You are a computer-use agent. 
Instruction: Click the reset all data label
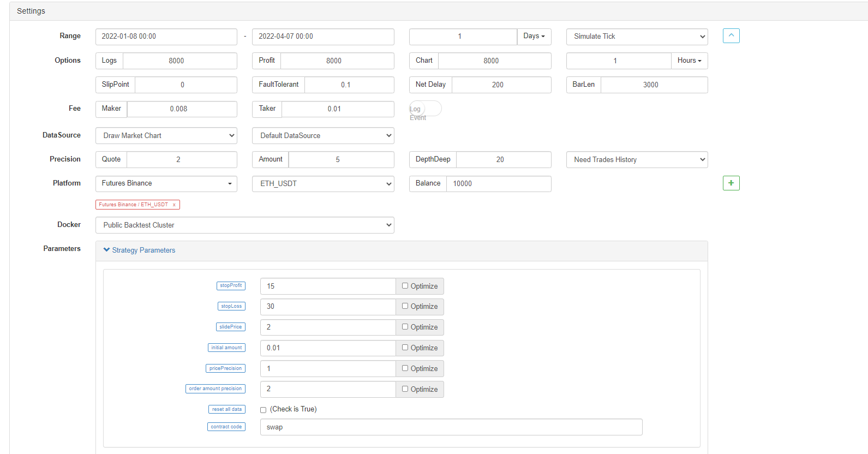point(227,409)
